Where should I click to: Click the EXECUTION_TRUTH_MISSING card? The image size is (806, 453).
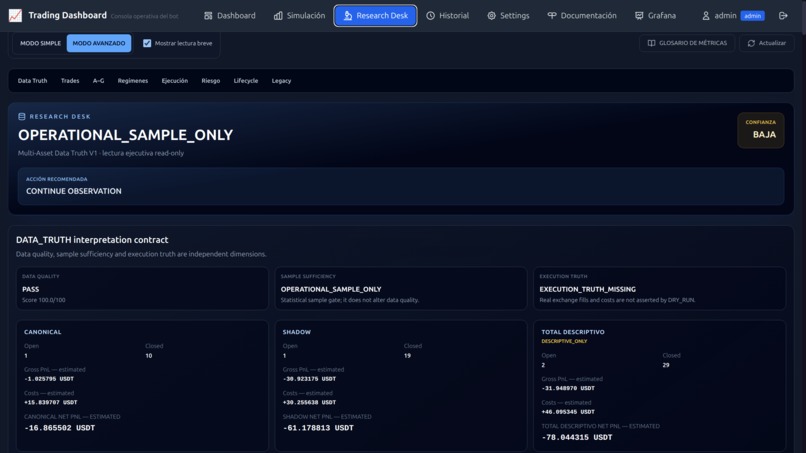click(660, 288)
